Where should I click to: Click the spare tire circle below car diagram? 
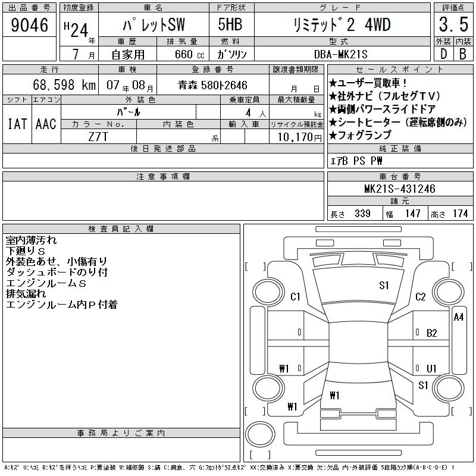260,434
